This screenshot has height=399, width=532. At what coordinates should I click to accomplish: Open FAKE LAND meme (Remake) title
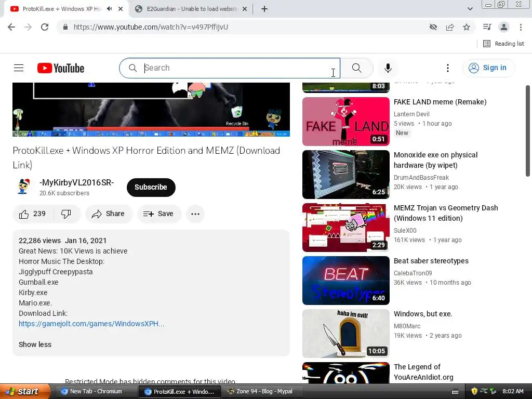coord(440,102)
